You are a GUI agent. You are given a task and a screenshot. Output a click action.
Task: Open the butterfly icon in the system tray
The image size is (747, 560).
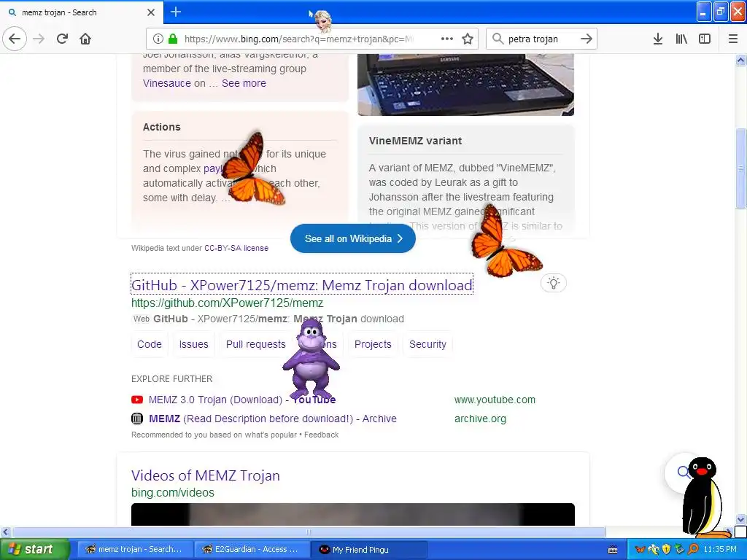pyautogui.click(x=640, y=550)
